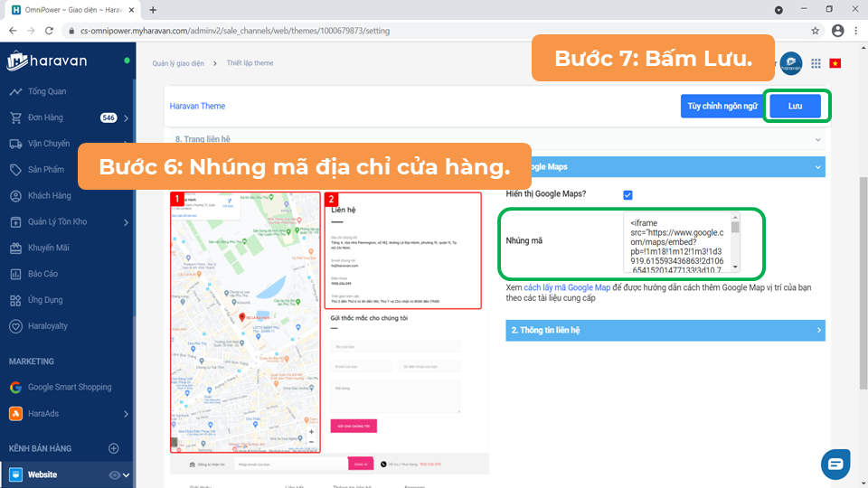
Task: Select the Vận Chuyển truck icon
Action: [x=15, y=144]
